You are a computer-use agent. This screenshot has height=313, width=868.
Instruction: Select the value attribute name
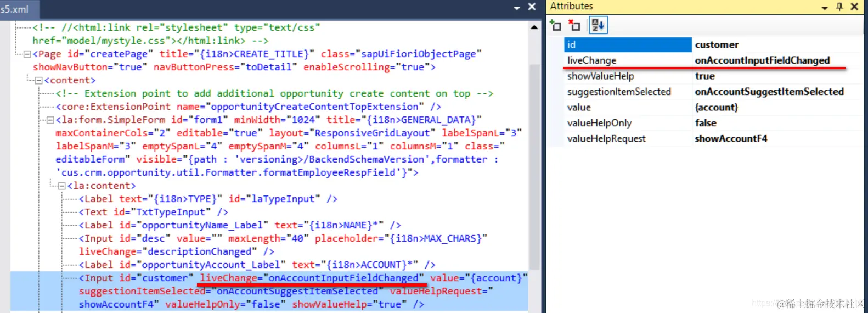coord(579,108)
